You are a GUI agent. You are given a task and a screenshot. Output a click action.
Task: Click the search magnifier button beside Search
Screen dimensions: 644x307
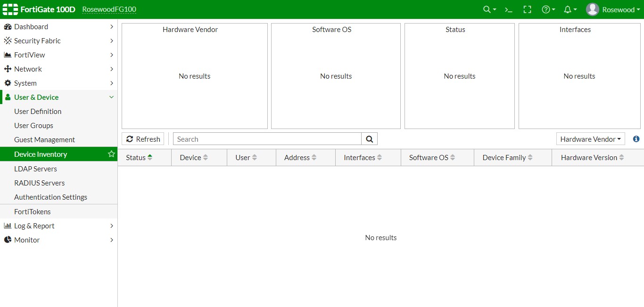tap(370, 139)
